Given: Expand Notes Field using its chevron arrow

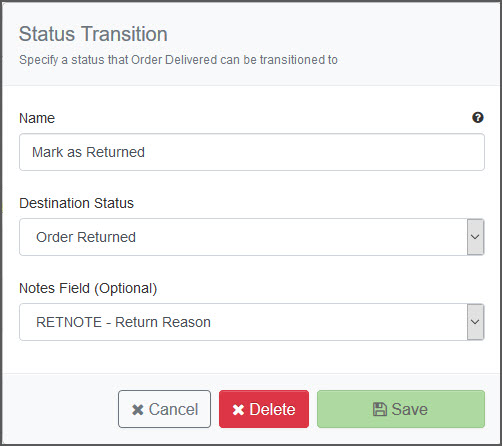Looking at the screenshot, I should point(475,322).
